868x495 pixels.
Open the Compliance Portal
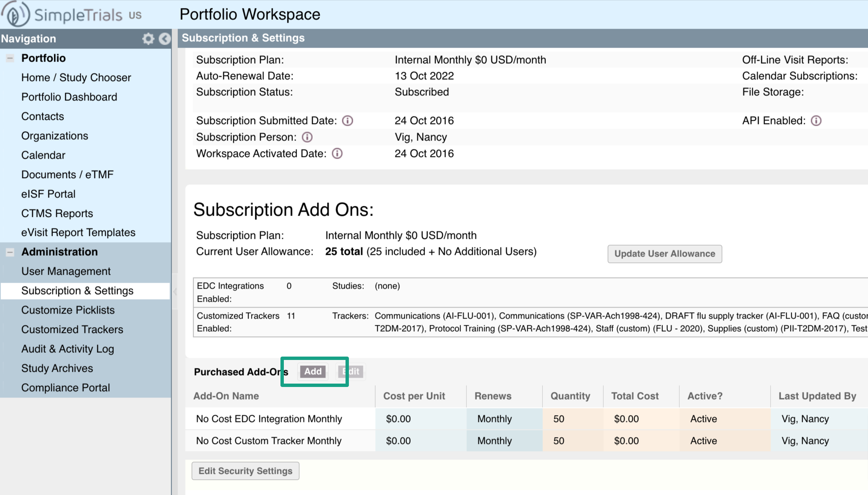pos(65,388)
